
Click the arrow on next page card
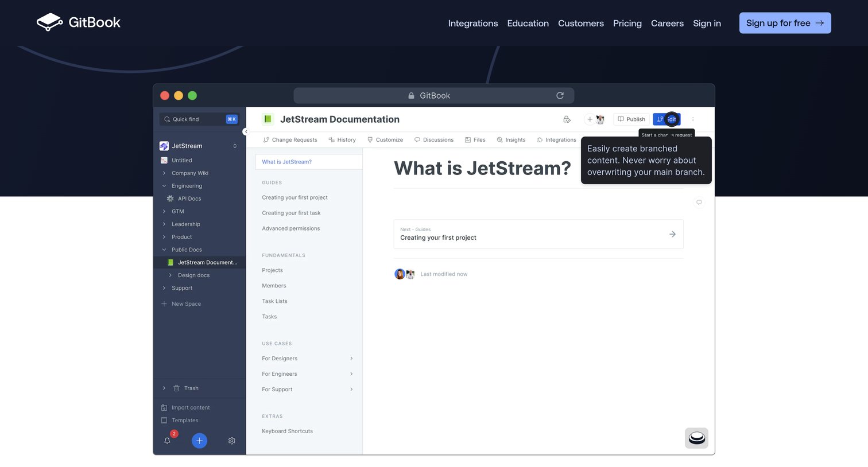coord(672,234)
